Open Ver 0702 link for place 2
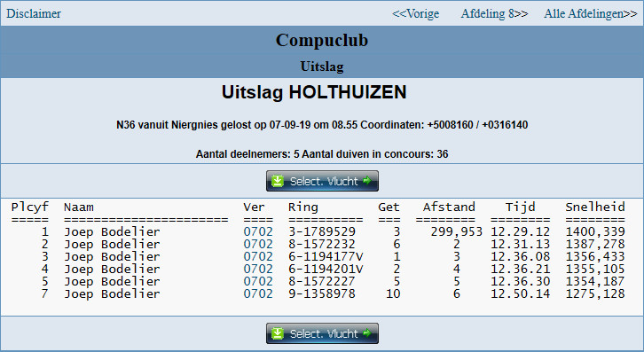This screenshot has height=352, width=644. pos(258,244)
